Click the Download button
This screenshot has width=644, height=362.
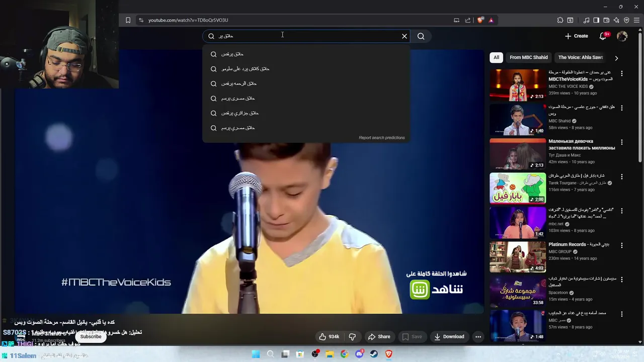click(449, 337)
